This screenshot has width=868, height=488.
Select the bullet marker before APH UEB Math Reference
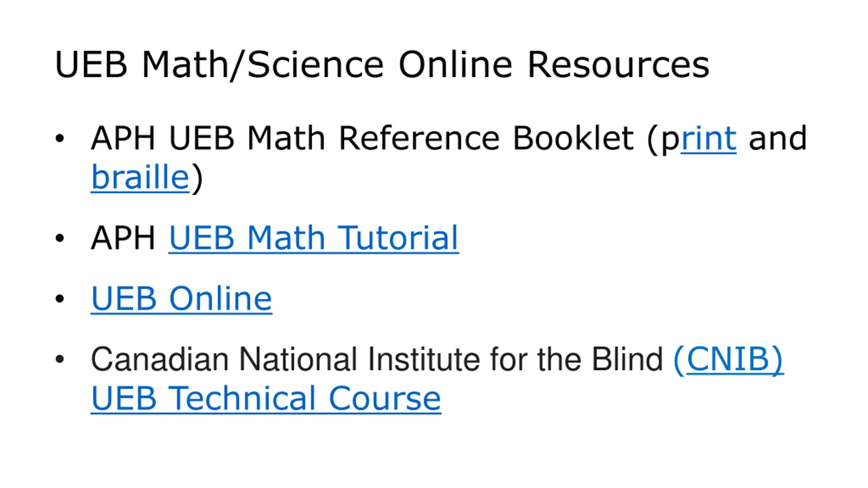tap(60, 138)
